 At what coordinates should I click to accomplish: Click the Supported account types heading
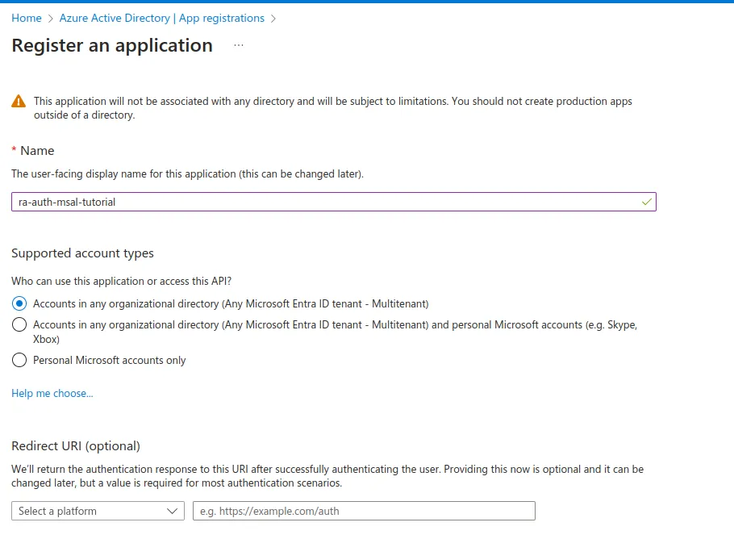click(x=82, y=253)
